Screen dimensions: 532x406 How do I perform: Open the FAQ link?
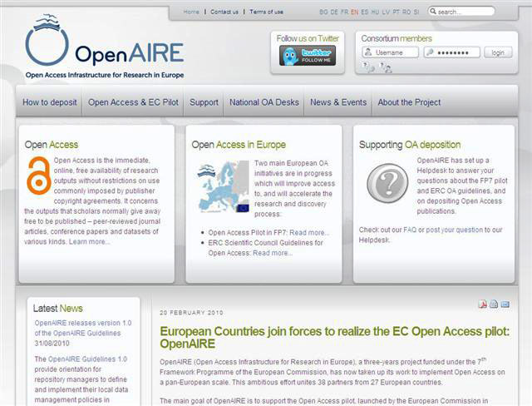click(410, 230)
